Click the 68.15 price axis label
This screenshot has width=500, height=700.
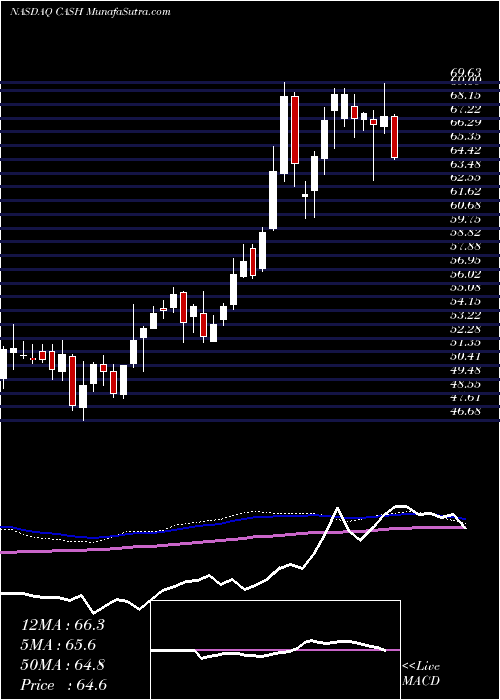pyautogui.click(x=464, y=96)
